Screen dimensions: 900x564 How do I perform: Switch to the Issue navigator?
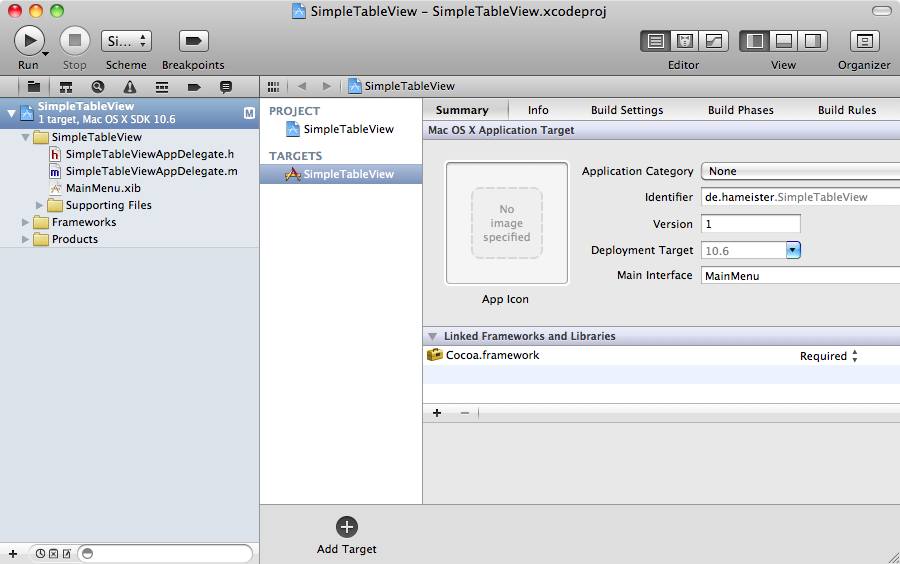[x=130, y=87]
